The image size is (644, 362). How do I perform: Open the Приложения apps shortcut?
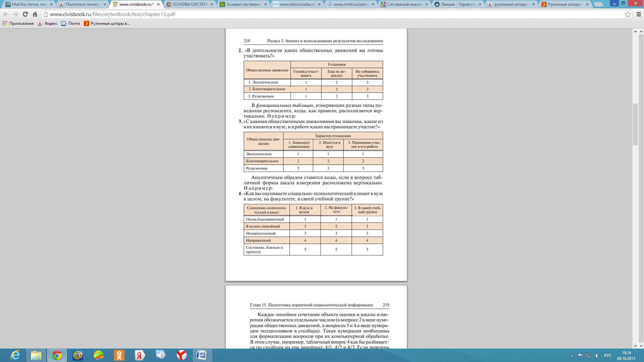[x=18, y=23]
